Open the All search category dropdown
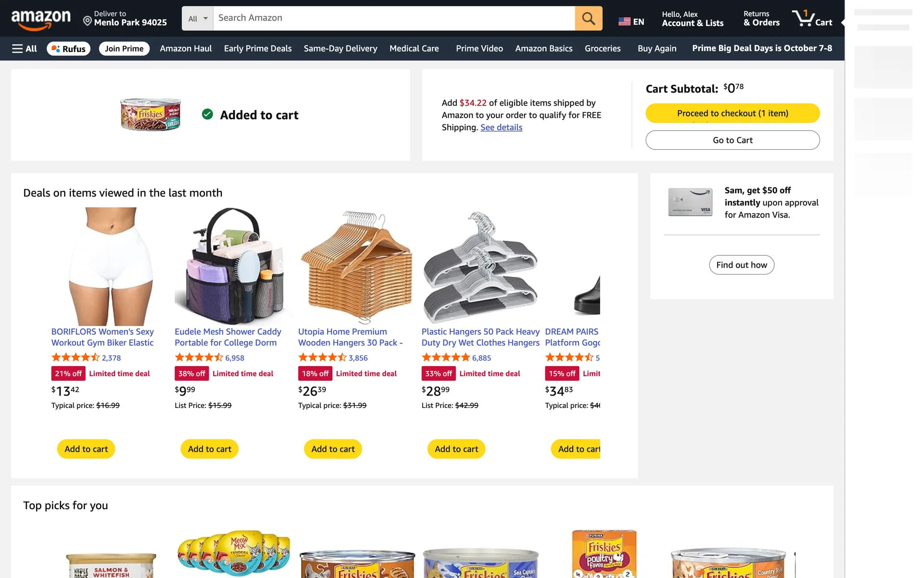The width and height of the screenshot is (924, 578). (197, 18)
